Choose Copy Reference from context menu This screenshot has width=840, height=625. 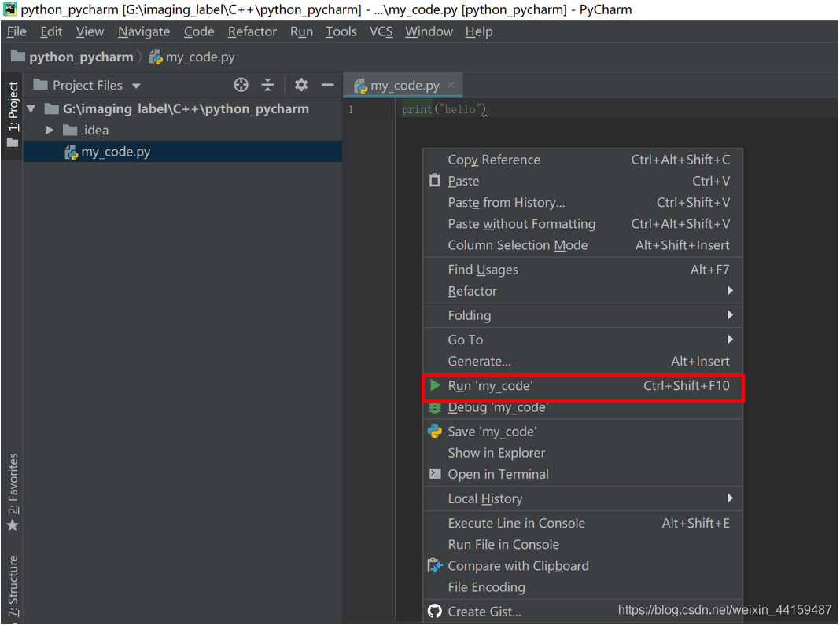583,160
